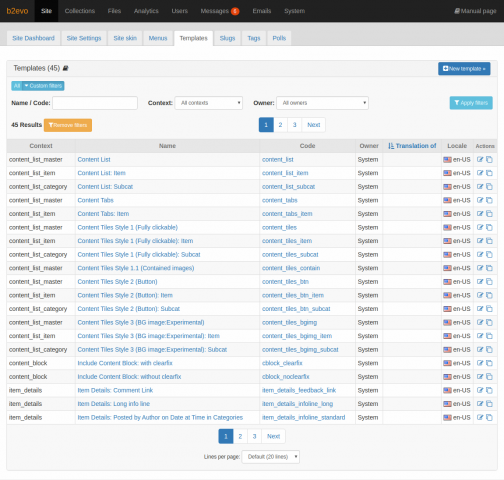The height and width of the screenshot is (480, 504).
Task: Select the All filter preset
Action: pos(17,86)
